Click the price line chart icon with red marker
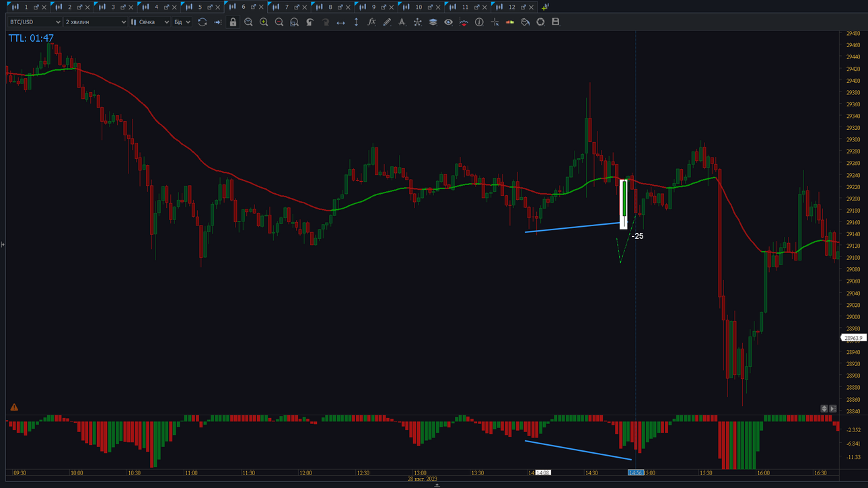The image size is (868, 488). coord(464,22)
